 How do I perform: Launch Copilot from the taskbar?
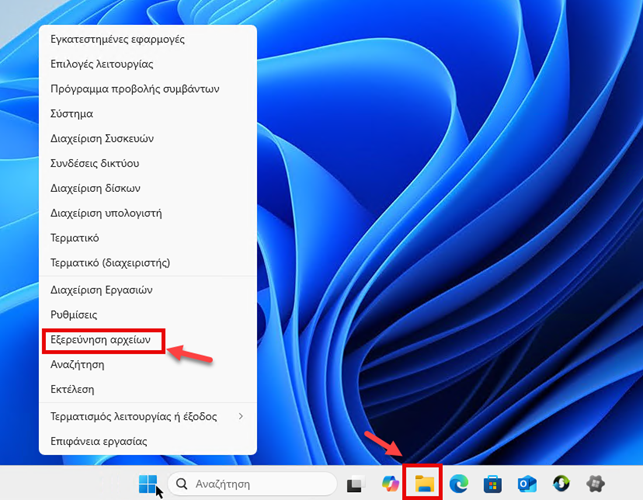pyautogui.click(x=390, y=484)
